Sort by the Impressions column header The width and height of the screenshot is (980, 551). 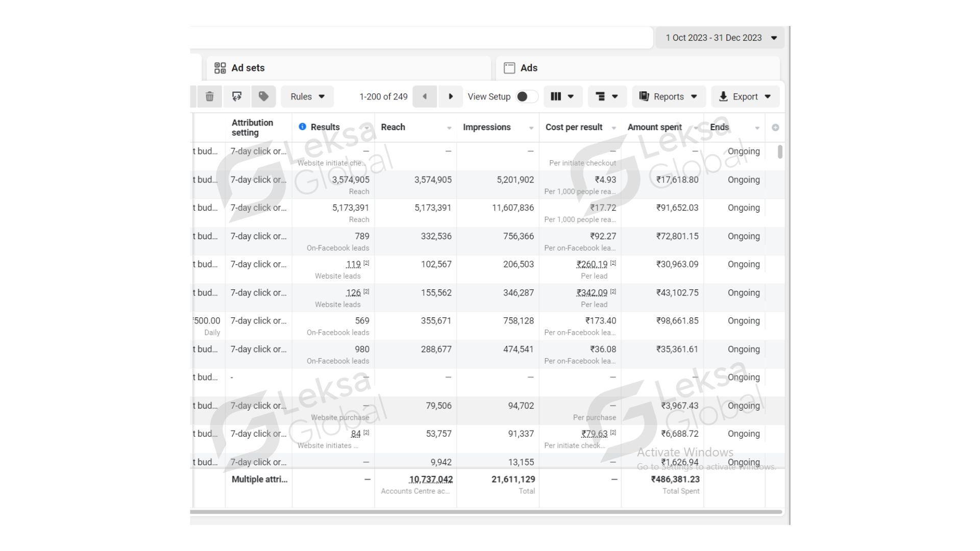(x=486, y=127)
